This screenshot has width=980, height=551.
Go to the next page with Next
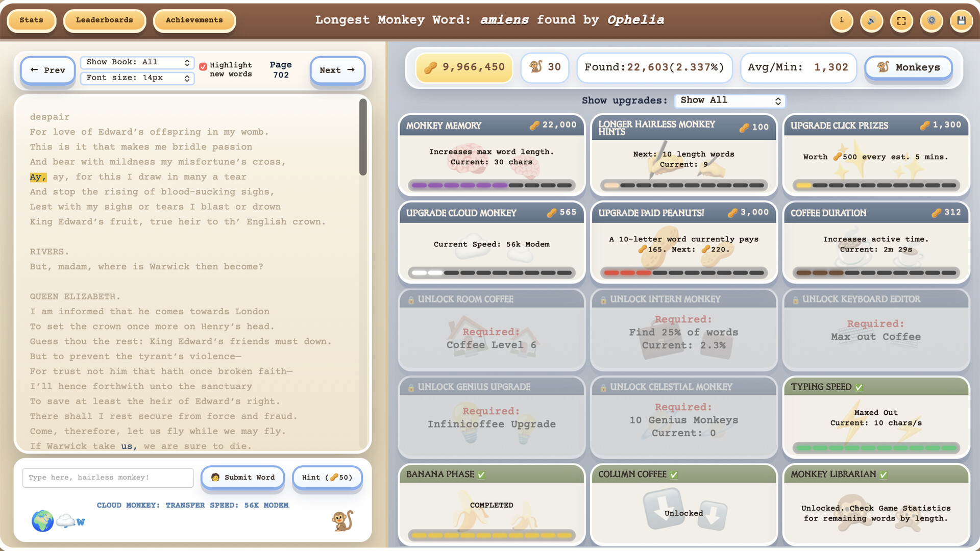pos(337,70)
